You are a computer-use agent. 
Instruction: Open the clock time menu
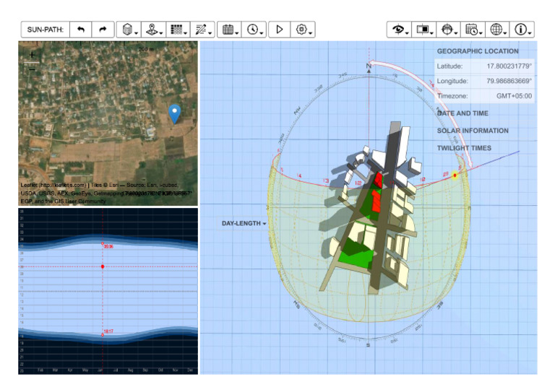pyautogui.click(x=253, y=30)
